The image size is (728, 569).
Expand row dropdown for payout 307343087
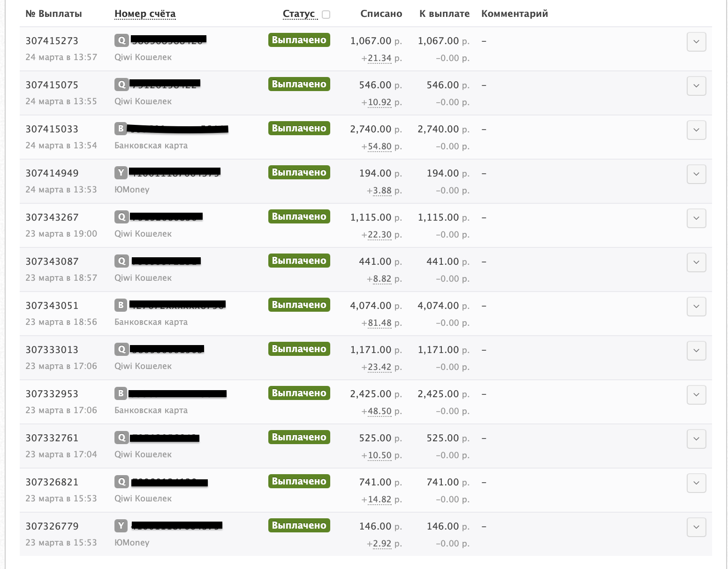[696, 262]
